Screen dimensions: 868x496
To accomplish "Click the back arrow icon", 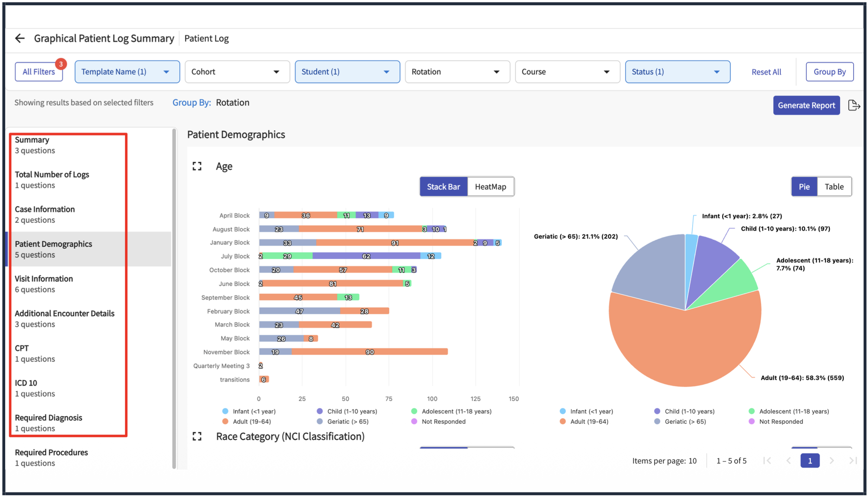I will pyautogui.click(x=20, y=38).
